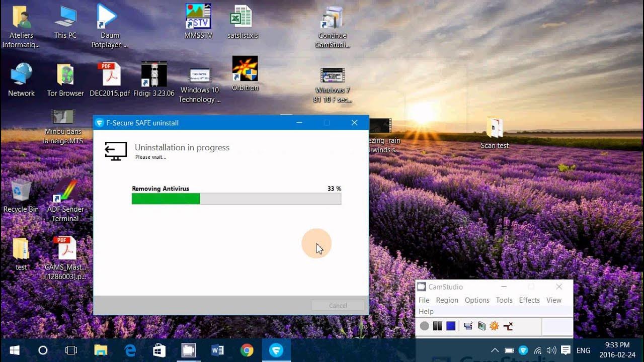This screenshot has height=362, width=644.
Task: Click the ENG language indicator
Action: pyautogui.click(x=583, y=350)
